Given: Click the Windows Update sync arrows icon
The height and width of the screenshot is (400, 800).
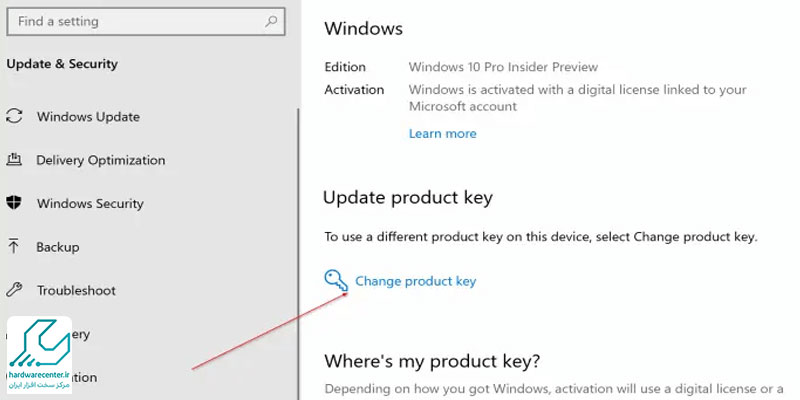Looking at the screenshot, I should click(x=14, y=116).
